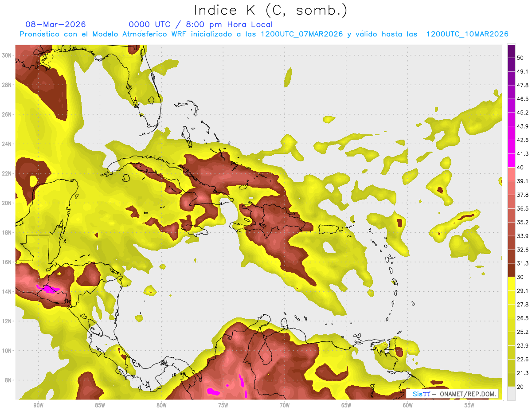The height and width of the screenshot is (411, 532).
Task: Pick the bright yellow swatch between 29.1 and 30
Action: point(511,284)
